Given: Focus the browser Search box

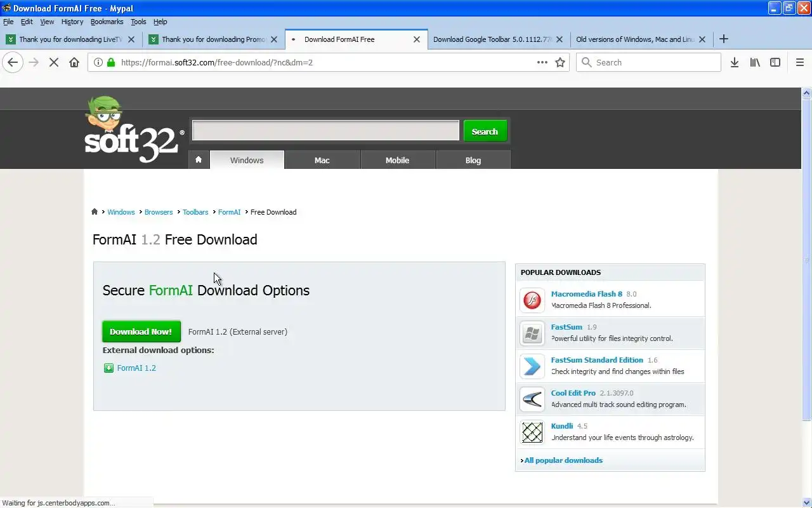Looking at the screenshot, I should [x=648, y=62].
